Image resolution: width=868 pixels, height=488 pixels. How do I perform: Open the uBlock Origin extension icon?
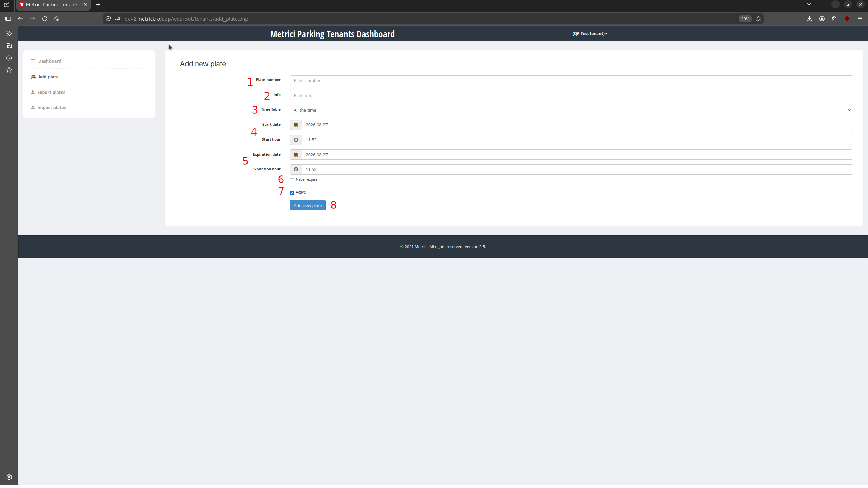(x=847, y=19)
